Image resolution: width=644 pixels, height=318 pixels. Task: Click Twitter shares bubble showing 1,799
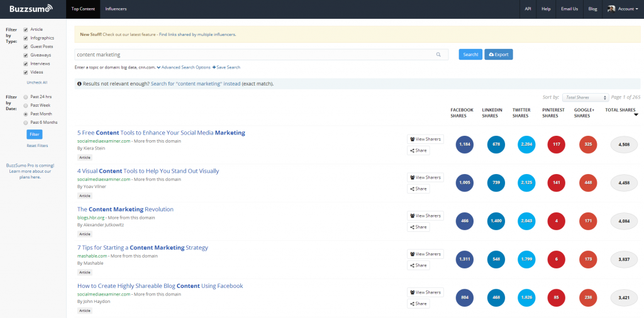(x=526, y=260)
